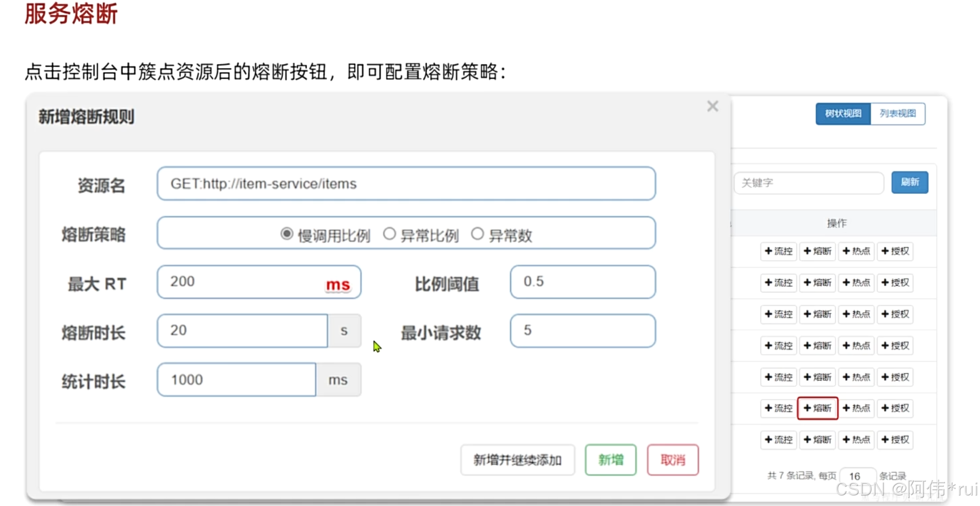This screenshot has width=980, height=506.
Task: Click 流控 button in sixth row
Action: [x=779, y=408]
